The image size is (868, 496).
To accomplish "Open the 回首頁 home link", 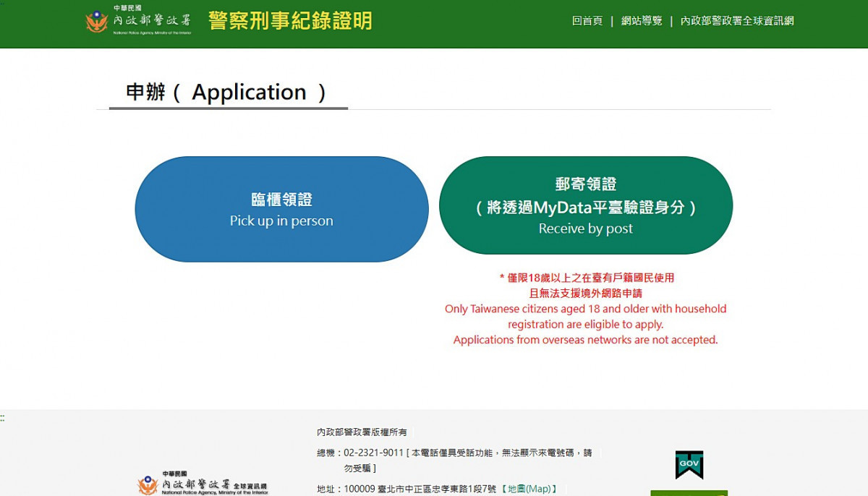I will tap(587, 21).
